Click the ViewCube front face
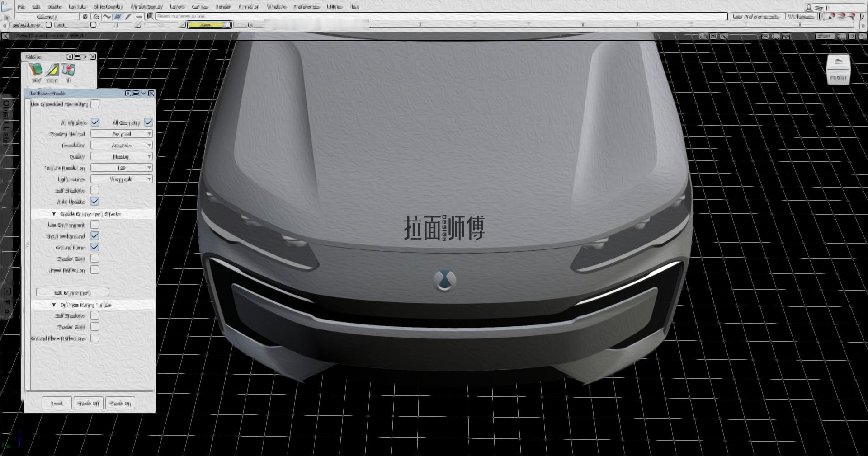The image size is (868, 456). (x=838, y=78)
